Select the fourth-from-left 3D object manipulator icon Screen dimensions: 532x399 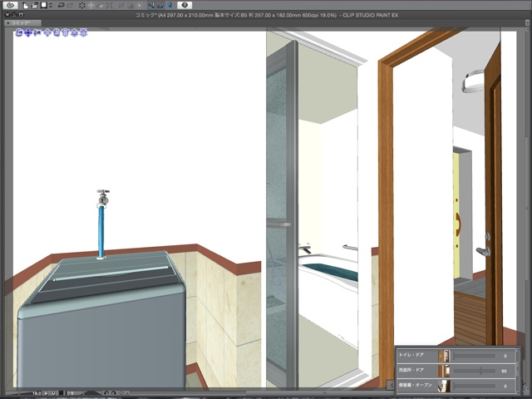tap(47, 32)
